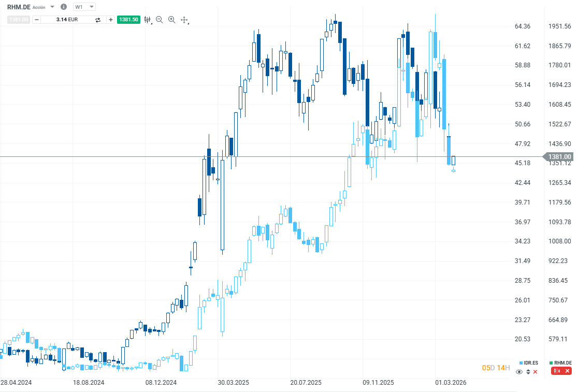The image size is (578, 392).
Task: Decrease volume with the minus button
Action: click(x=36, y=20)
